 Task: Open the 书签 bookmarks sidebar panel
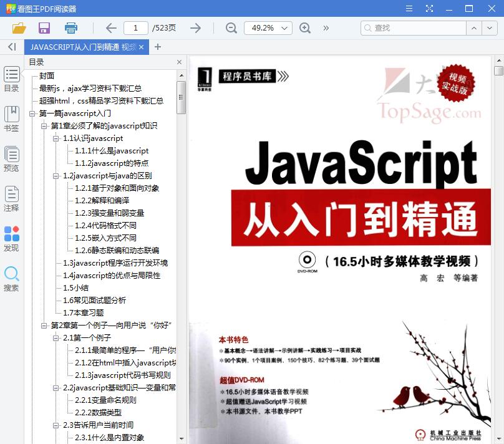(x=12, y=119)
